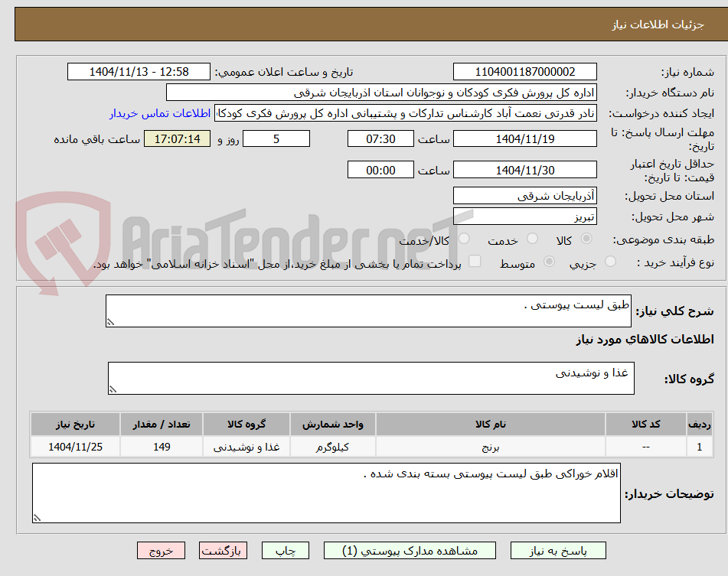
Task: Click the resize handle of the description box
Action: (110, 322)
